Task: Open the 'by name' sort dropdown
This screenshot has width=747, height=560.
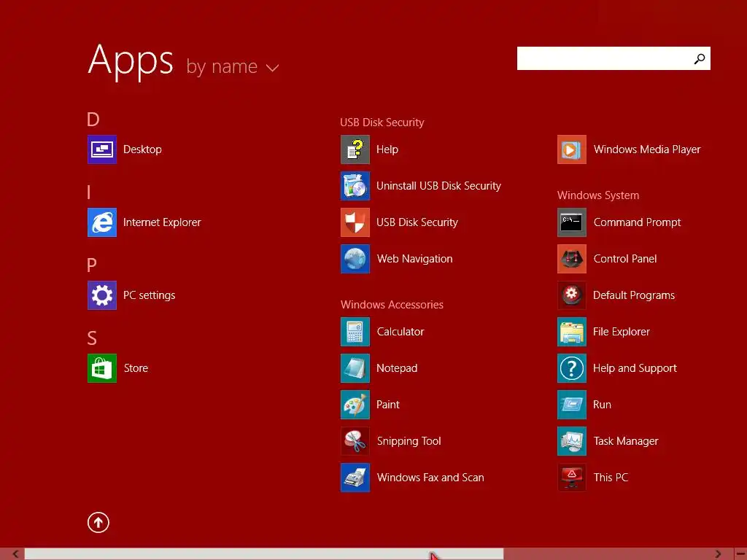Action: 233,66
